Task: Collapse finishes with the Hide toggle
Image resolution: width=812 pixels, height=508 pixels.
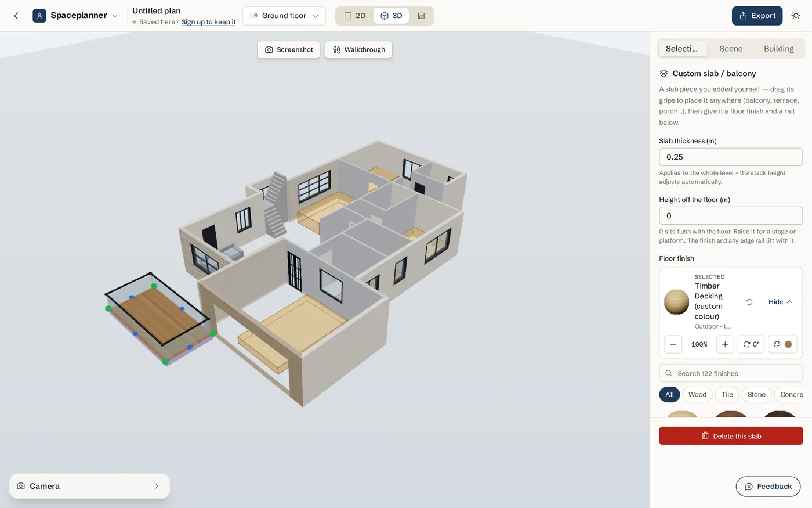Action: pyautogui.click(x=780, y=302)
